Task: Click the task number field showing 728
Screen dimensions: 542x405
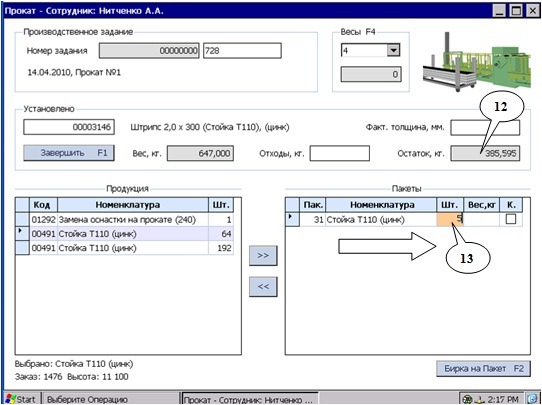Action: (x=242, y=51)
